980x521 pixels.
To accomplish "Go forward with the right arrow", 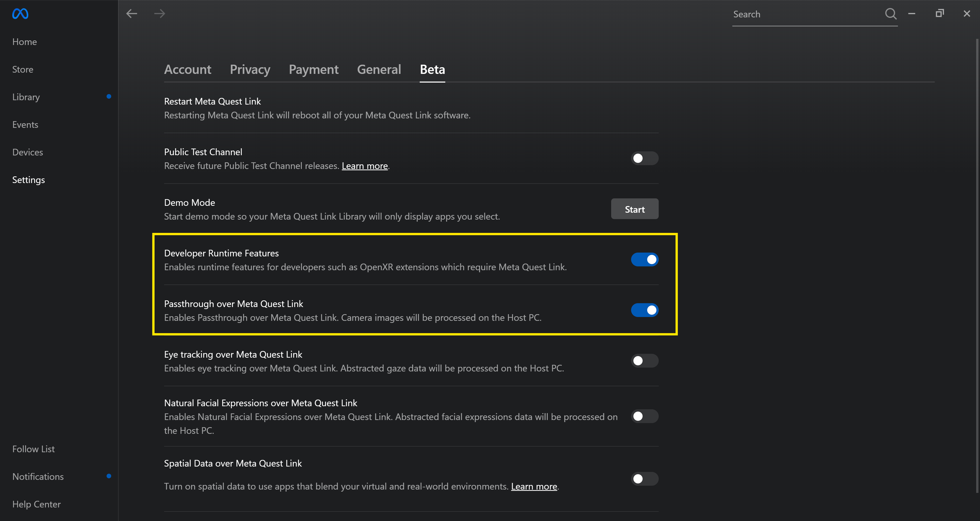I will coord(159,14).
